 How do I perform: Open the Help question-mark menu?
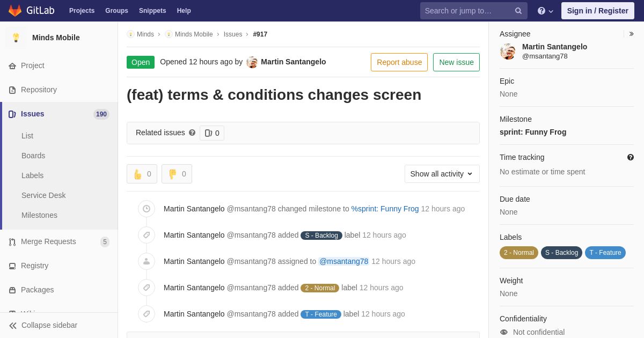(x=545, y=11)
